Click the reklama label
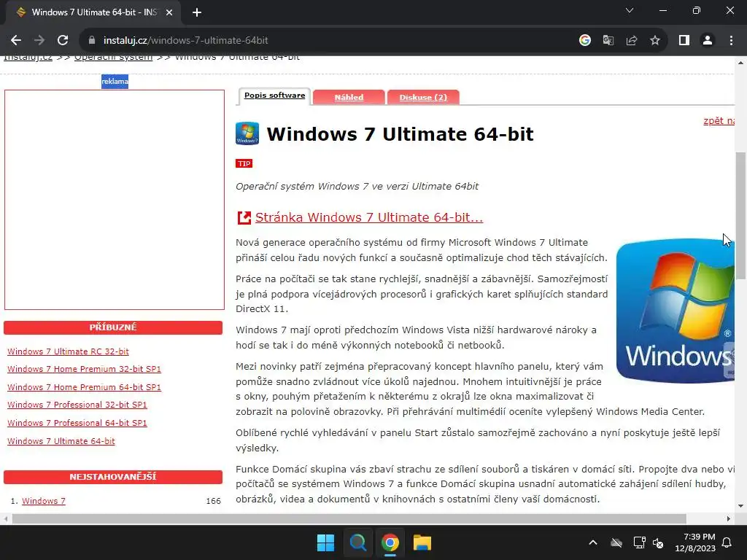747x560 pixels. (115, 82)
